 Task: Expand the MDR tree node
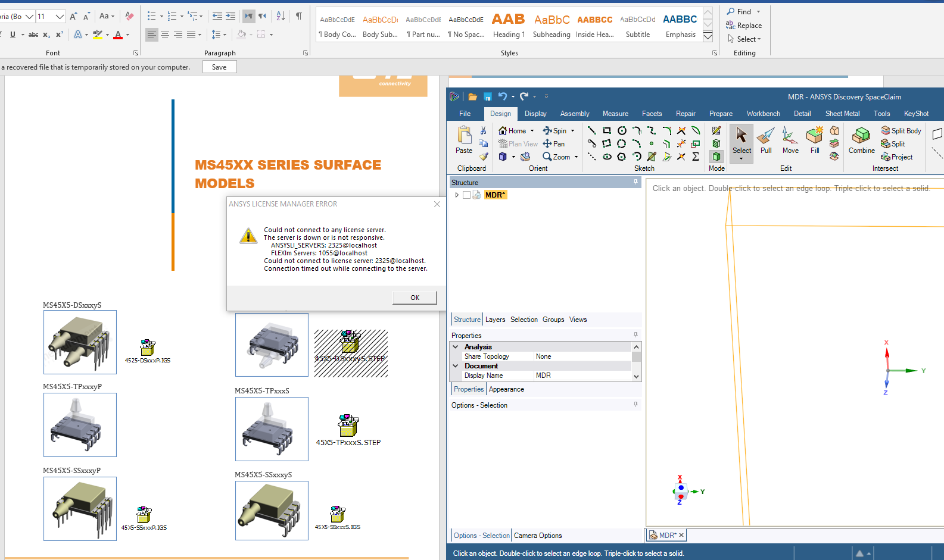457,195
